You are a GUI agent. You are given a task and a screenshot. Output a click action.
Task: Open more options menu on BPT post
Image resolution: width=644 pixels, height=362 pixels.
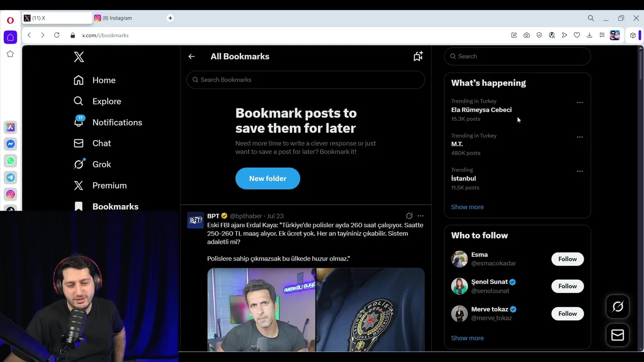tap(421, 216)
